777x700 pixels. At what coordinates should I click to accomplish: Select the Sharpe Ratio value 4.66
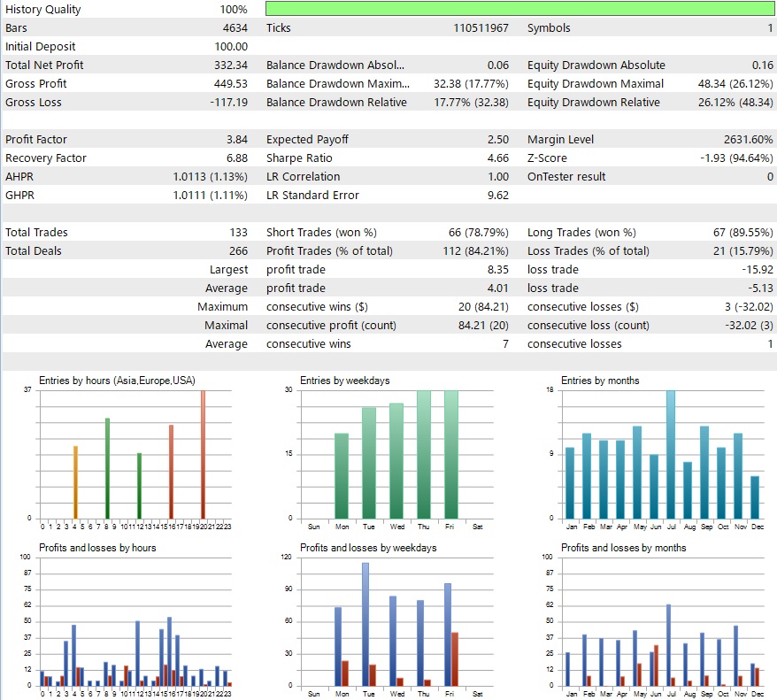pyautogui.click(x=500, y=158)
